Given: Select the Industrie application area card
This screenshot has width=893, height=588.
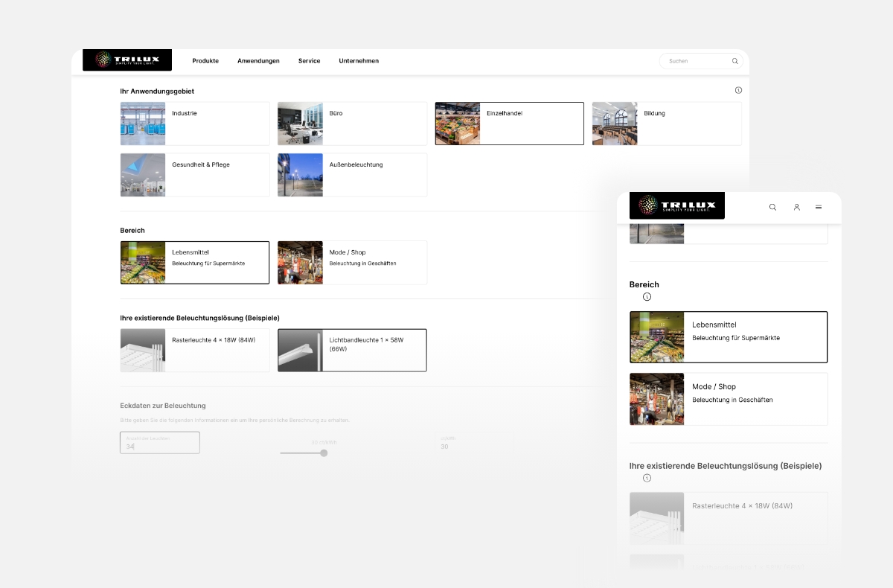Looking at the screenshot, I should coord(194,124).
